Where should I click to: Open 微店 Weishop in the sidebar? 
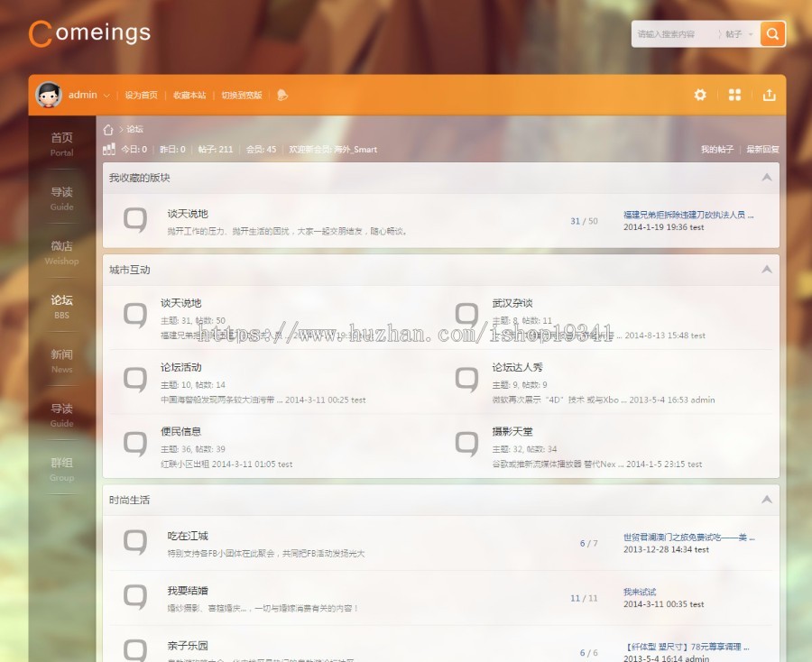[x=61, y=252]
